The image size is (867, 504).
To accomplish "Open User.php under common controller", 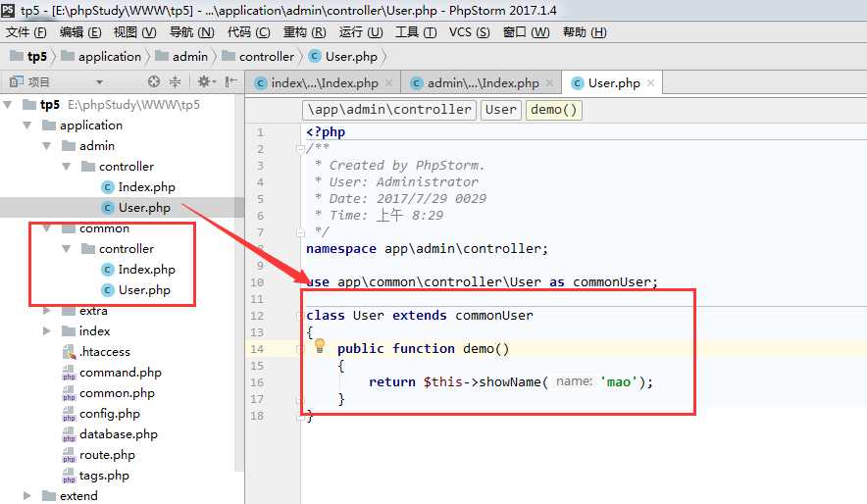I will point(144,290).
